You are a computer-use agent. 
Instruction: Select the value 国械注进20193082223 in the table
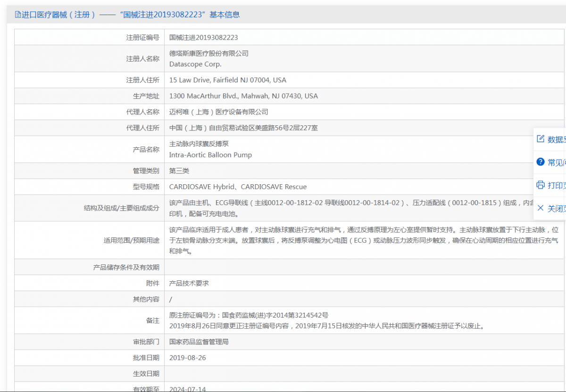(204, 37)
